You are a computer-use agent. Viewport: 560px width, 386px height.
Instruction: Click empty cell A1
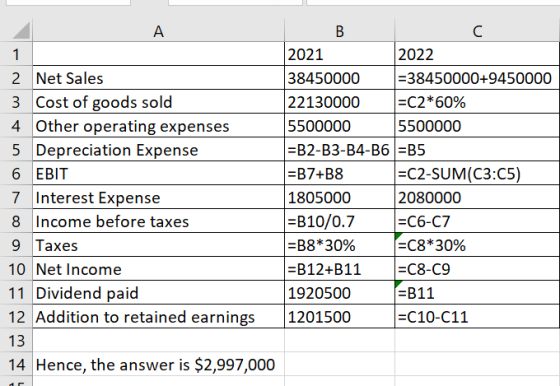(x=159, y=55)
